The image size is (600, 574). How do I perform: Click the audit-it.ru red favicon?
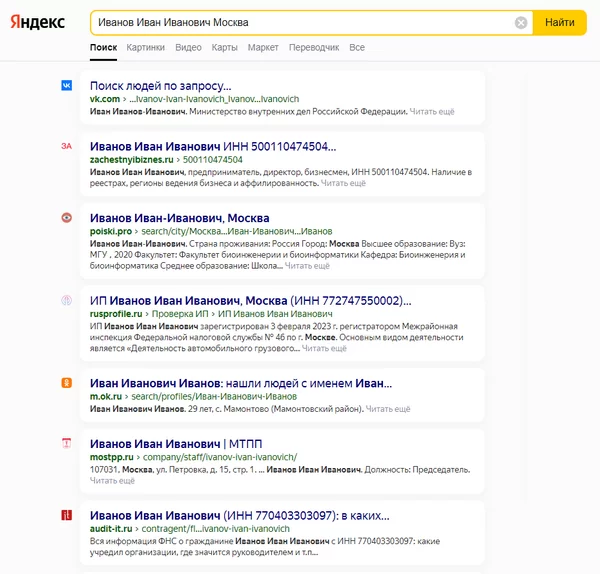(x=67, y=515)
